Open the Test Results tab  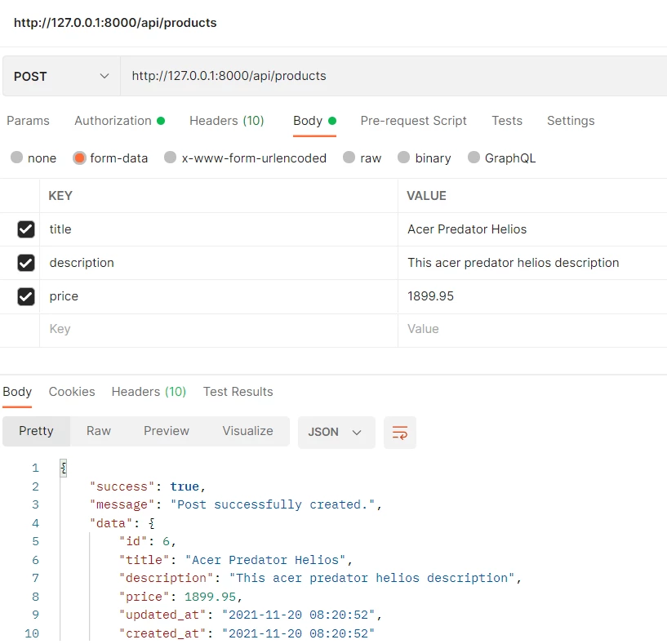pyautogui.click(x=238, y=392)
